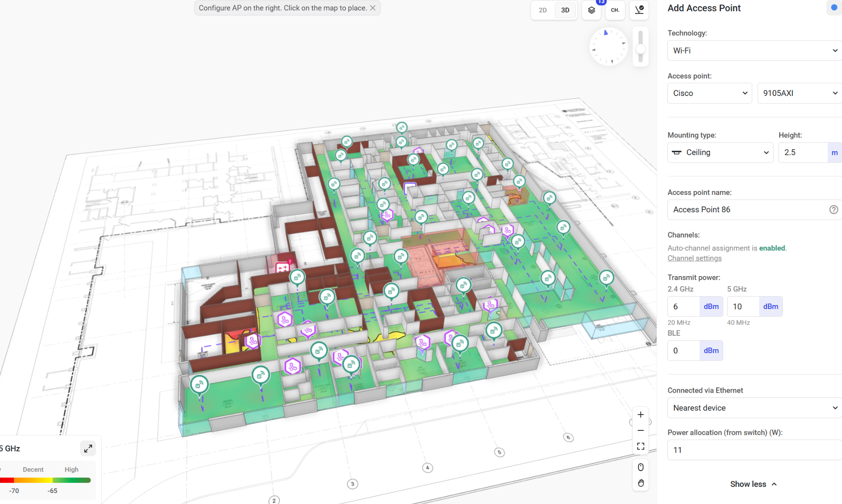Click the help icon beside access point name
842x504 pixels.
click(833, 209)
